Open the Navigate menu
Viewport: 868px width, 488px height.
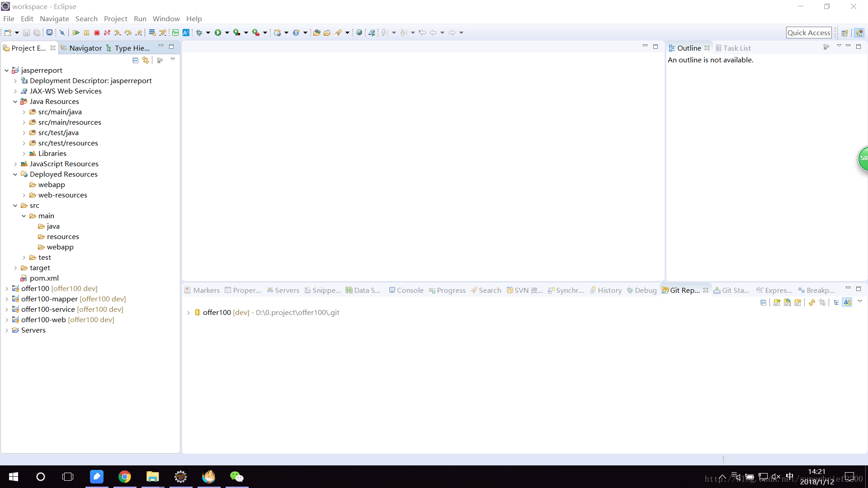click(54, 19)
